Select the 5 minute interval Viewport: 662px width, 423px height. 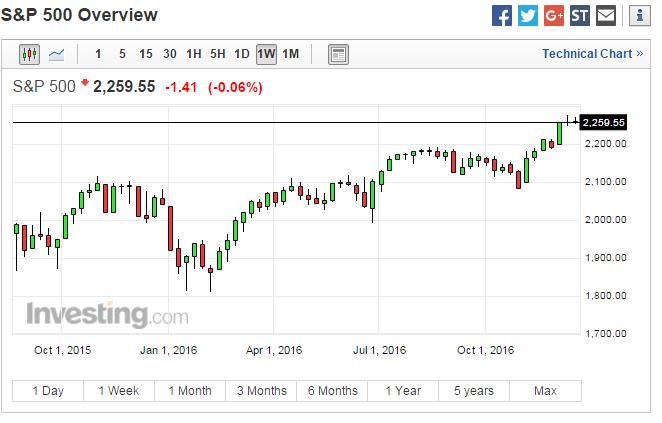click(x=122, y=54)
